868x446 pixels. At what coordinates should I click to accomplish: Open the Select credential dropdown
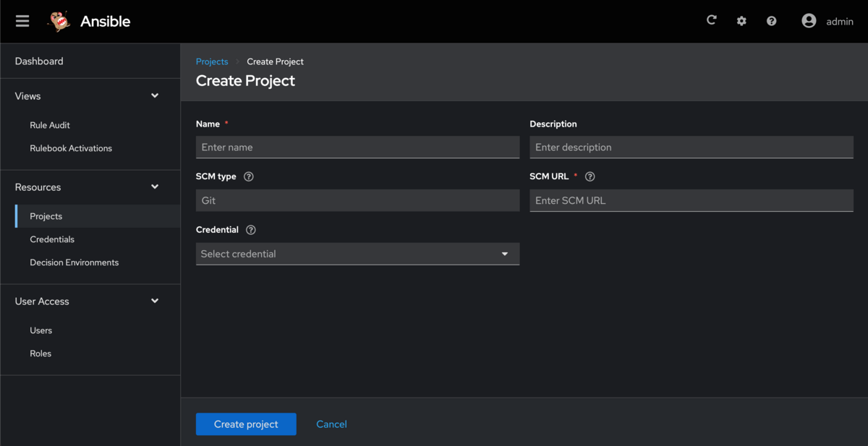[x=357, y=254]
